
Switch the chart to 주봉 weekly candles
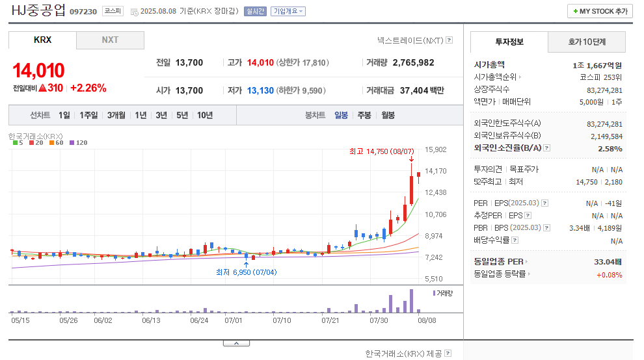point(364,115)
